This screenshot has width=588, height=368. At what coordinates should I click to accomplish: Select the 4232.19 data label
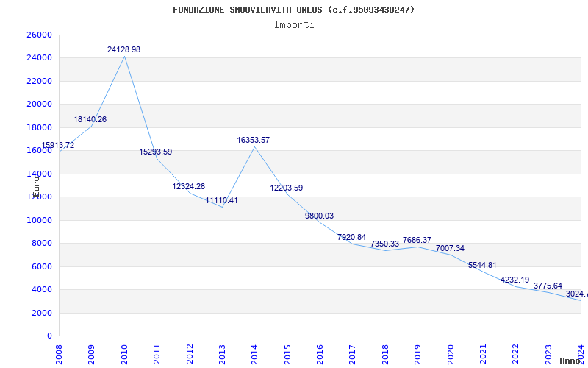514,280
